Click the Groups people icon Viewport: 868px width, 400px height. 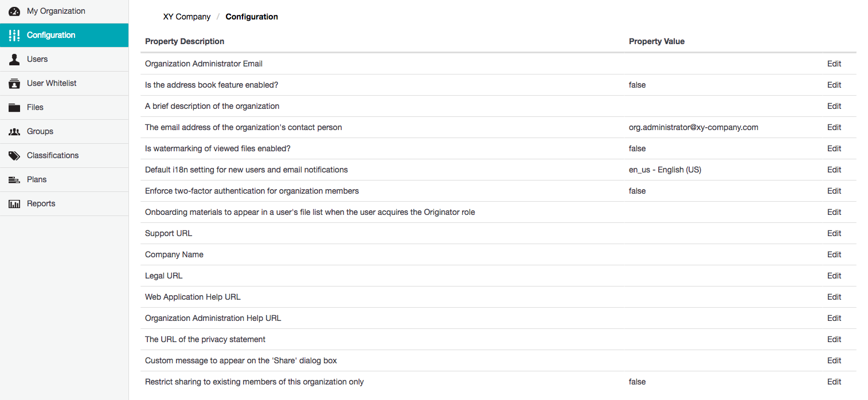tap(14, 132)
